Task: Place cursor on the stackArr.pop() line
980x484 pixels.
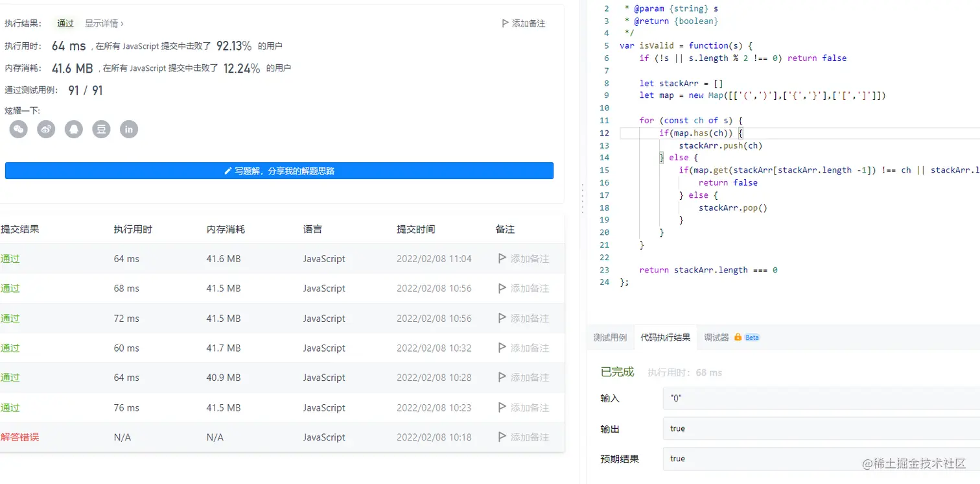Action: click(x=733, y=208)
